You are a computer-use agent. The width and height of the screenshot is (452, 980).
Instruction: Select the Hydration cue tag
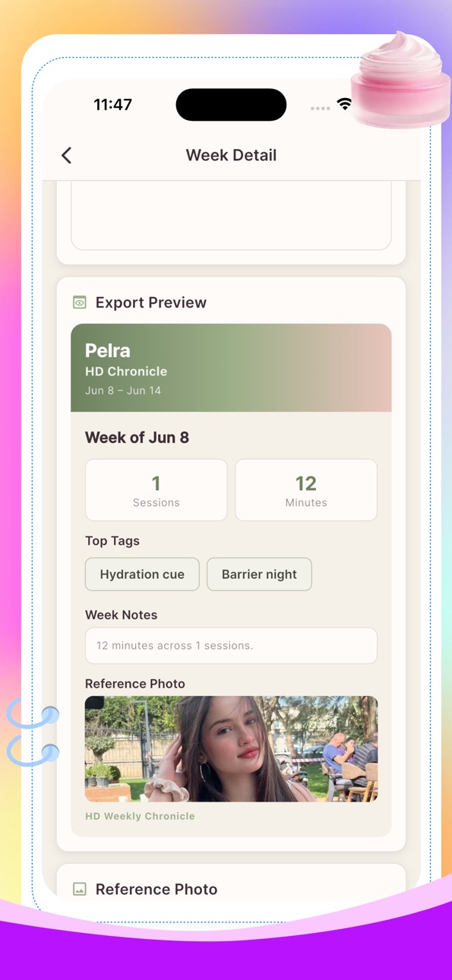[x=142, y=574]
